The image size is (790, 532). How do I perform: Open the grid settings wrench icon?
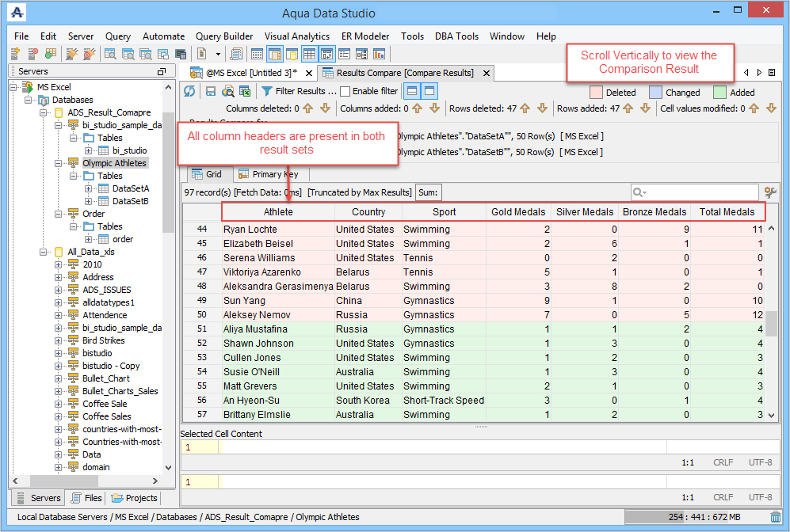769,192
